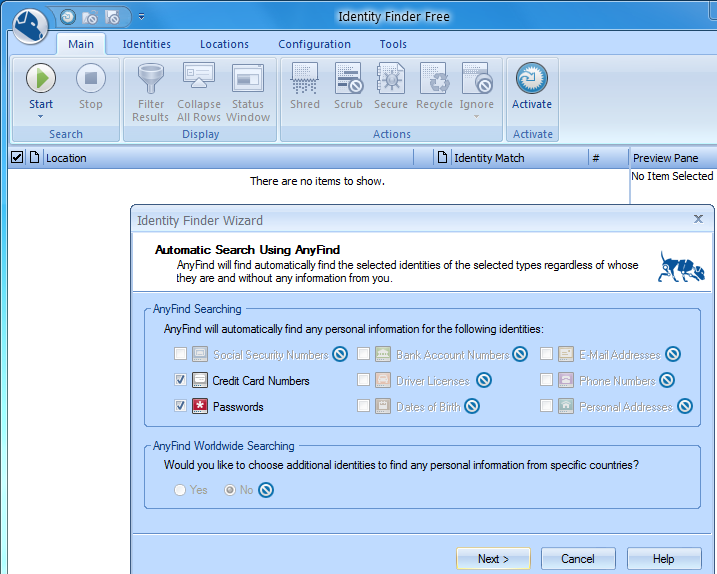Sort by the # count column header

click(608, 158)
